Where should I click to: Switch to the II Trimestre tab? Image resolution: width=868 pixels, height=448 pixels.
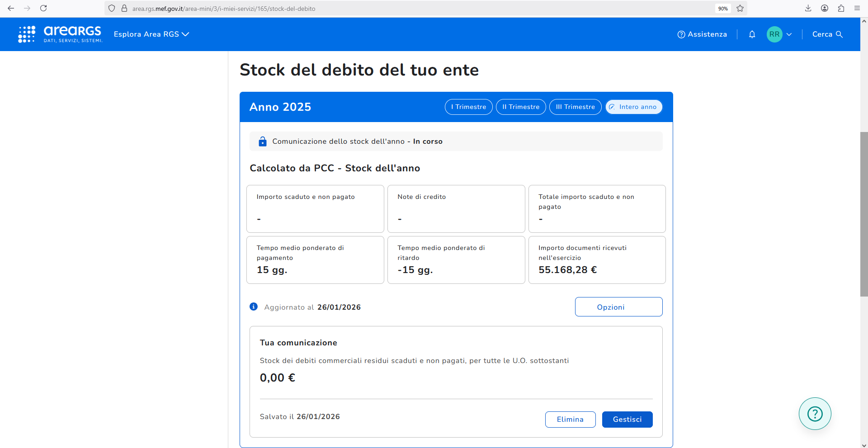click(x=521, y=107)
